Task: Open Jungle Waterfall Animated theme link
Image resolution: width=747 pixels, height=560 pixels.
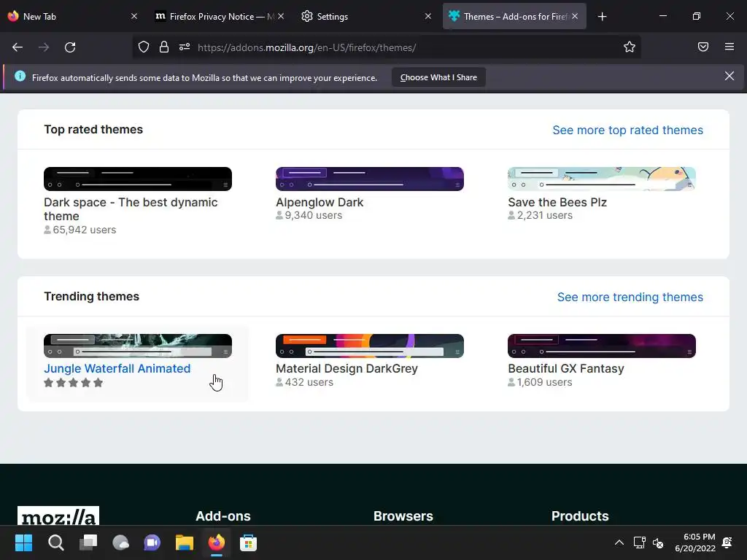Action: point(117,368)
